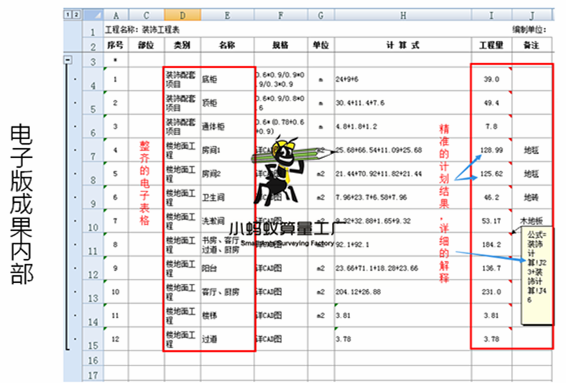Select column A header
This screenshot has height=383, width=566.
(x=116, y=15)
